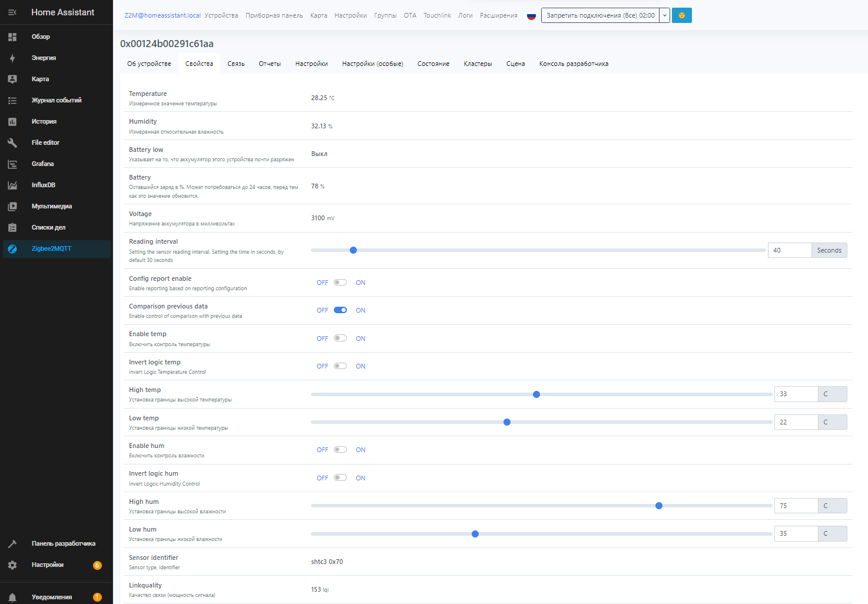Collapse the Home Assistant sidebar menu icon
The image size is (868, 604).
(12, 12)
